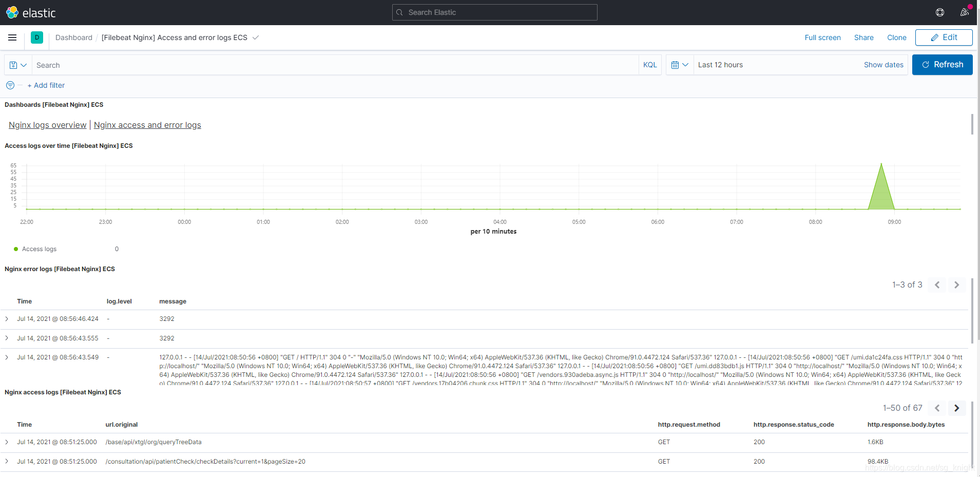This screenshot has width=980, height=477.
Task: Open the Share menu
Action: pyautogui.click(x=863, y=37)
